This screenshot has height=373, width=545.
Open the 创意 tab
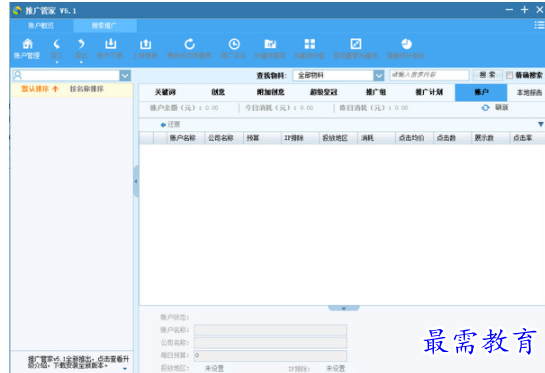pos(218,92)
